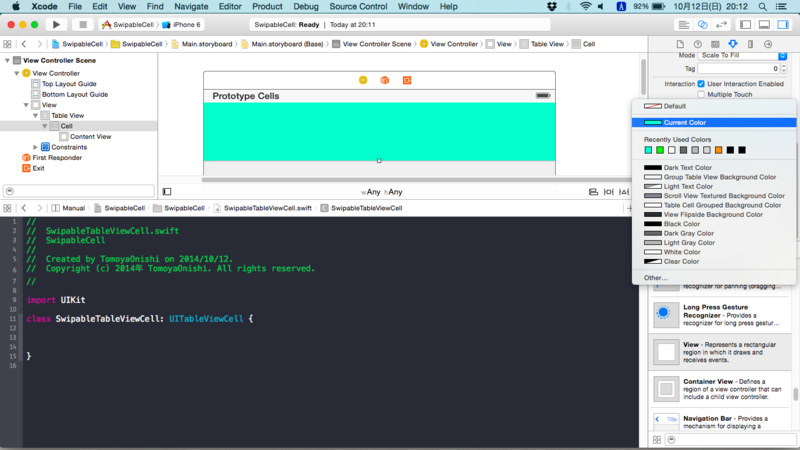Image resolution: width=800 pixels, height=450 pixels.
Task: Select Current Color in the color menu
Action: click(x=714, y=122)
